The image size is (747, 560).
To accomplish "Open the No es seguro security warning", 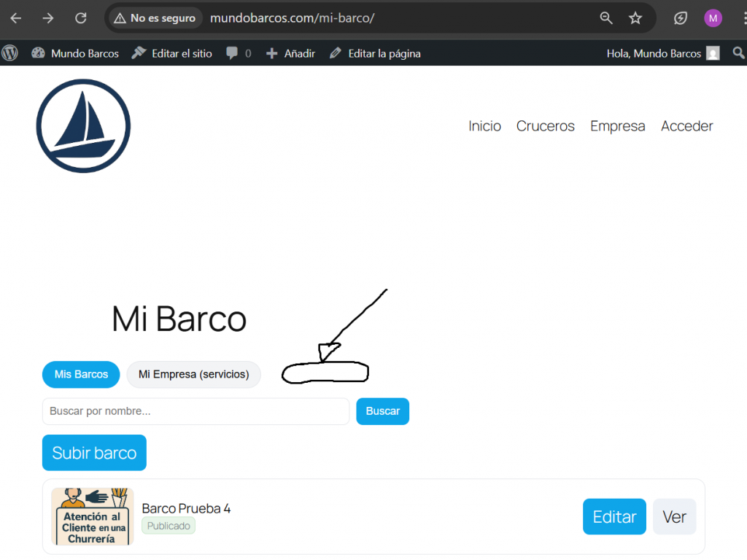I will coord(154,17).
